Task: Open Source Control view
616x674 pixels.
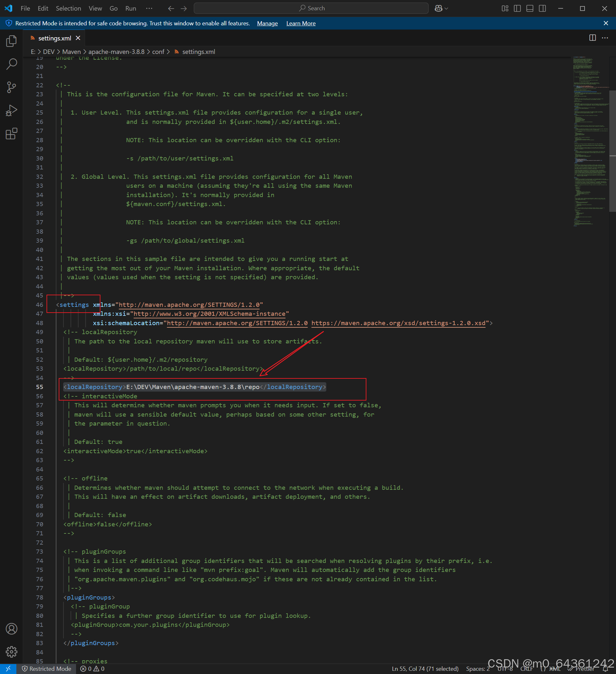Action: click(x=11, y=87)
